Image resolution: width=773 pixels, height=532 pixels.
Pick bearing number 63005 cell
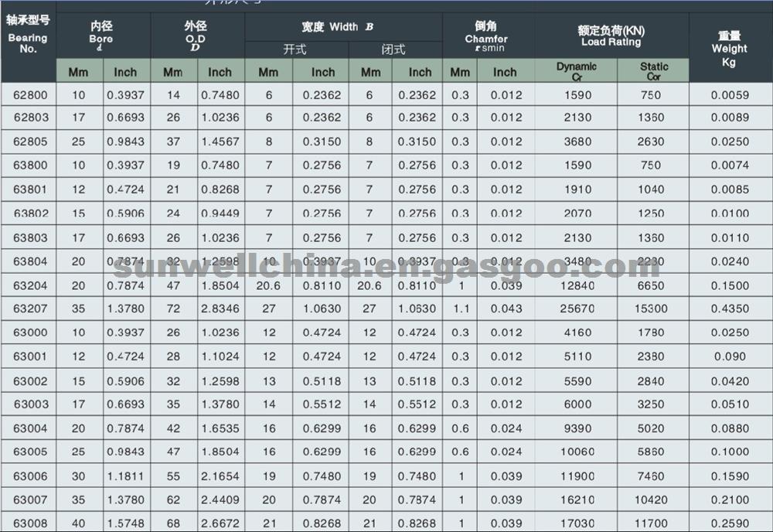click(x=29, y=452)
